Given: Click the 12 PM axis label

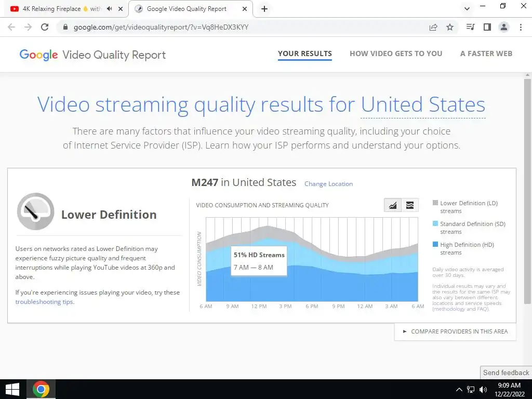Looking at the screenshot, I should pyautogui.click(x=259, y=307).
